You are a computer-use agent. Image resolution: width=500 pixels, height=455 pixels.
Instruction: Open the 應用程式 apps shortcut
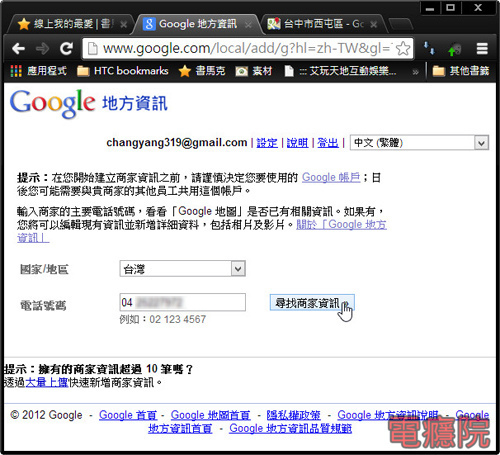point(39,71)
